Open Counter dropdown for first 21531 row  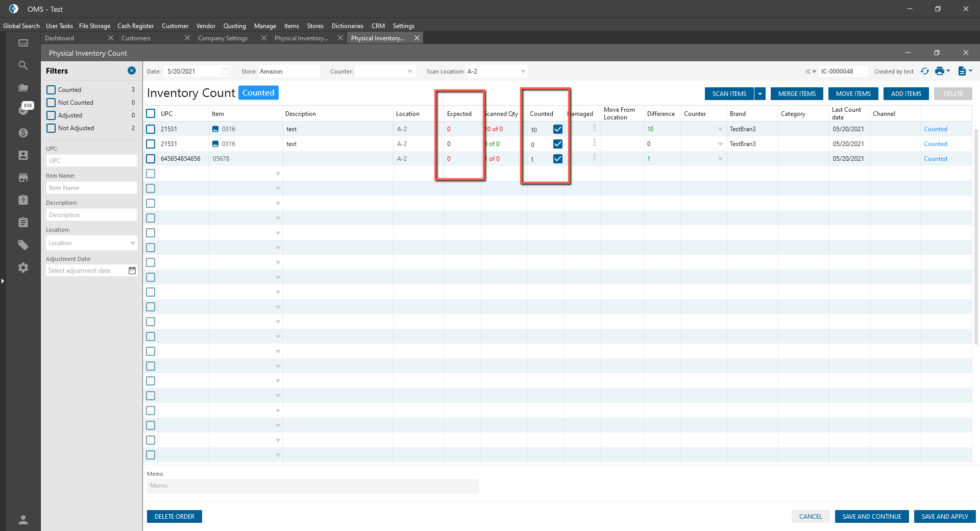720,130
